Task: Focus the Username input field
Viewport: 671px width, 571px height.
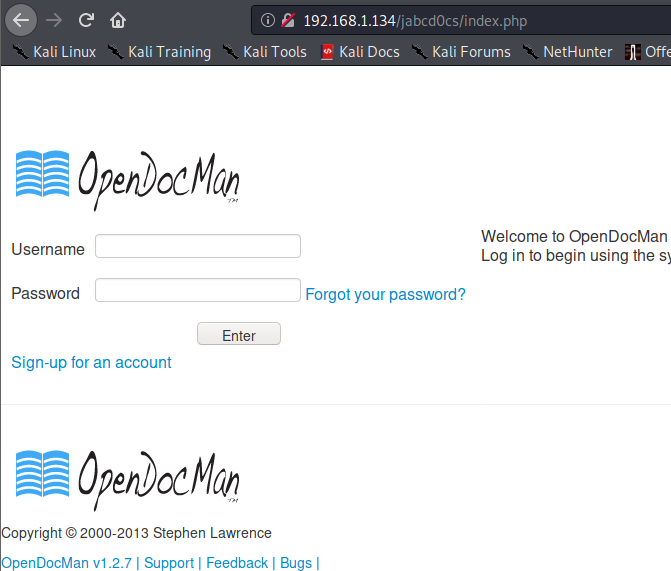Action: [x=198, y=246]
